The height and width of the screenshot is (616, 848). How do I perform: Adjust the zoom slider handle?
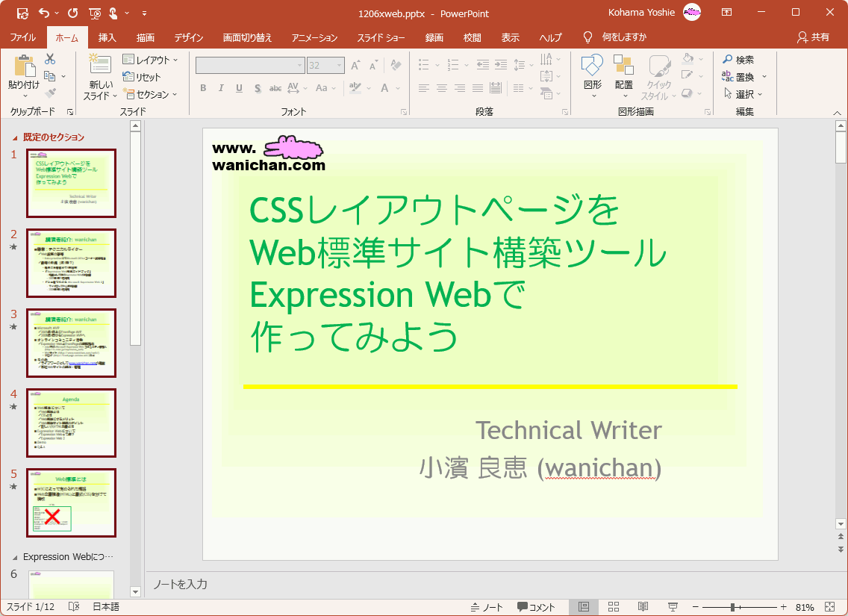point(733,607)
